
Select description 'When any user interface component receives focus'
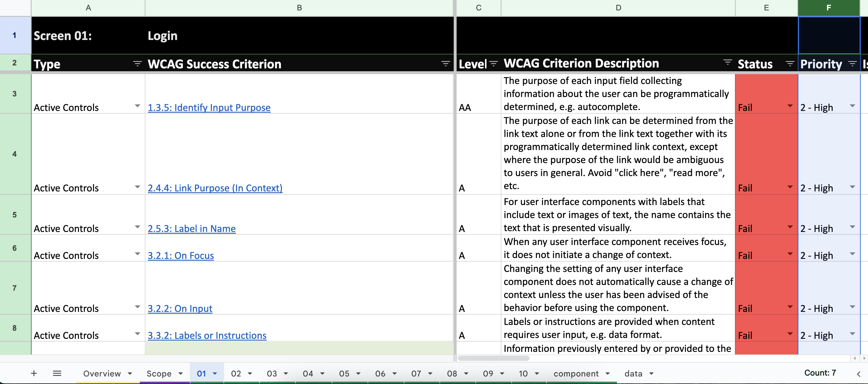pyautogui.click(x=618, y=248)
